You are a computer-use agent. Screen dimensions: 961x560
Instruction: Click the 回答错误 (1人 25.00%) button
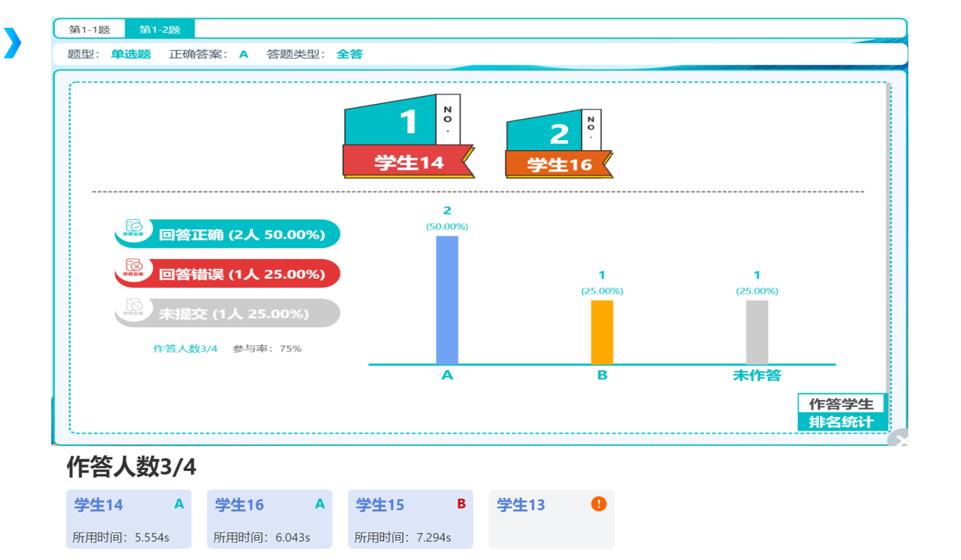tap(241, 274)
